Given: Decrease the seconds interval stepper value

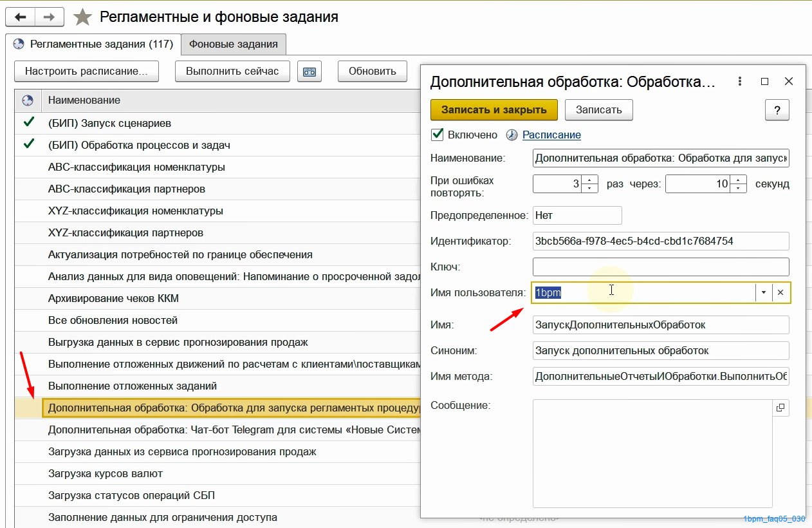Looking at the screenshot, I should click(x=739, y=189).
